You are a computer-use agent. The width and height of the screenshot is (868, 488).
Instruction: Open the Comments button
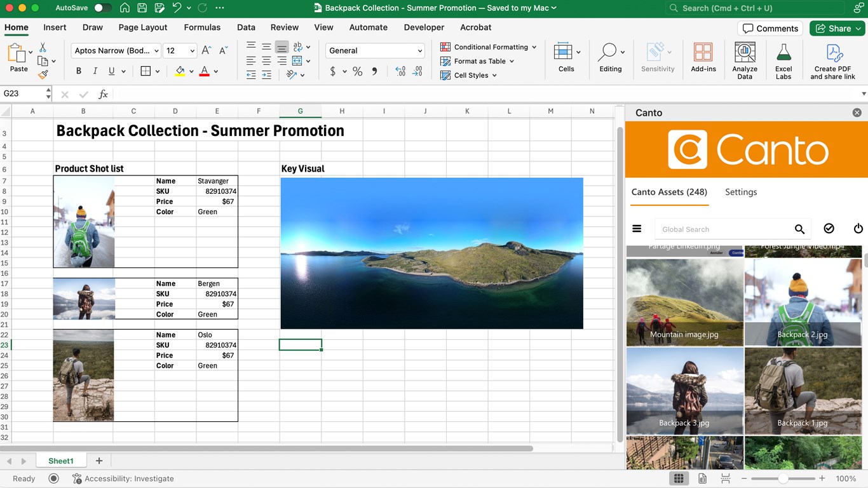click(x=770, y=29)
